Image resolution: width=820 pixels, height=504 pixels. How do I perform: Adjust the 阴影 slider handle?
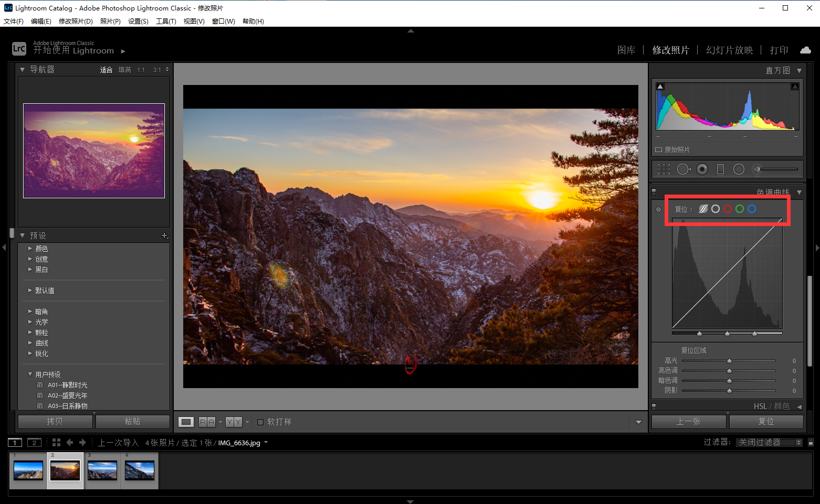[x=729, y=391]
